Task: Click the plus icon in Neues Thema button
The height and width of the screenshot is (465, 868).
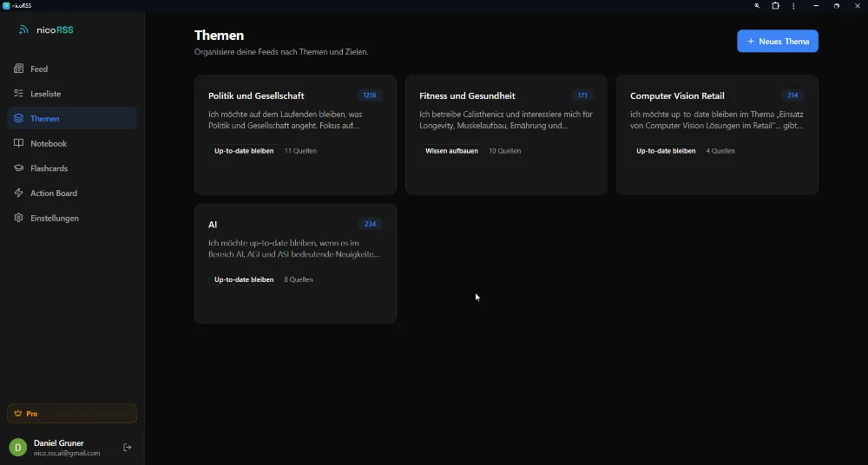Action: coord(751,41)
